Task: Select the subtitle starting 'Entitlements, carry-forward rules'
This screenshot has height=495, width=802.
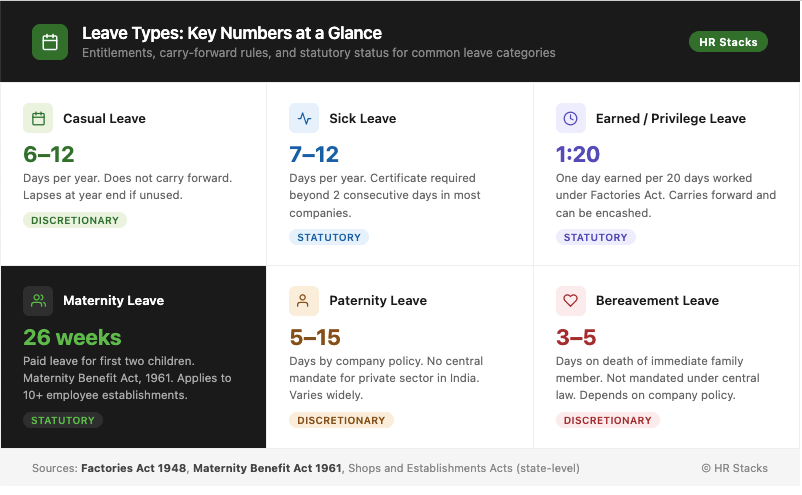Action: pos(319,53)
